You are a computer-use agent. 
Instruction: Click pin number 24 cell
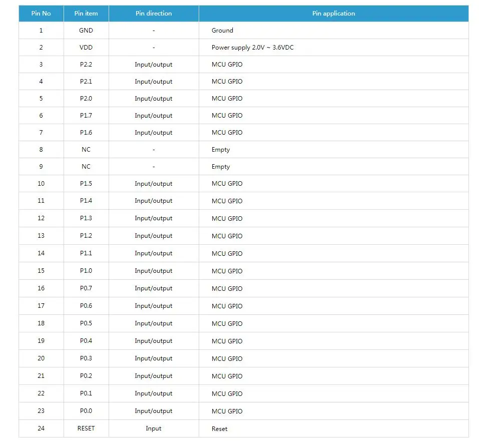click(x=41, y=428)
